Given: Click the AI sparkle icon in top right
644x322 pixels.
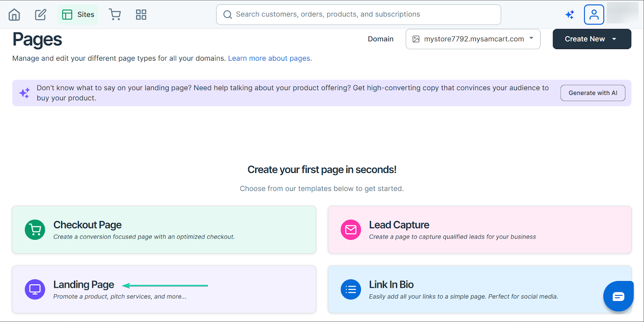Looking at the screenshot, I should [x=570, y=15].
